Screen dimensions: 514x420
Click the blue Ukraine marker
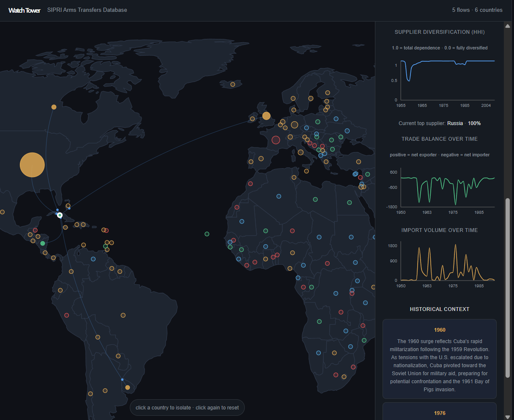pyautogui.click(x=347, y=131)
